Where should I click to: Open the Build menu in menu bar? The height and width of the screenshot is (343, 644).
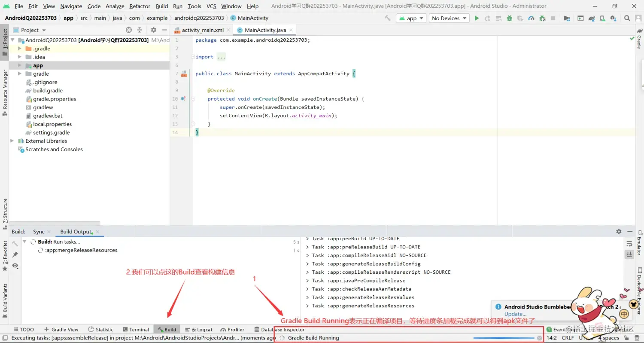[162, 6]
